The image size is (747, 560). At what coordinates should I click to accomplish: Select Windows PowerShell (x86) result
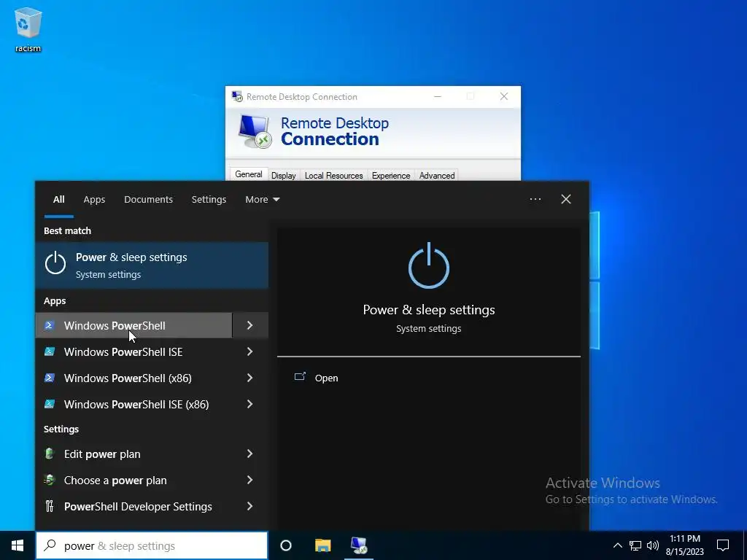[x=134, y=378]
